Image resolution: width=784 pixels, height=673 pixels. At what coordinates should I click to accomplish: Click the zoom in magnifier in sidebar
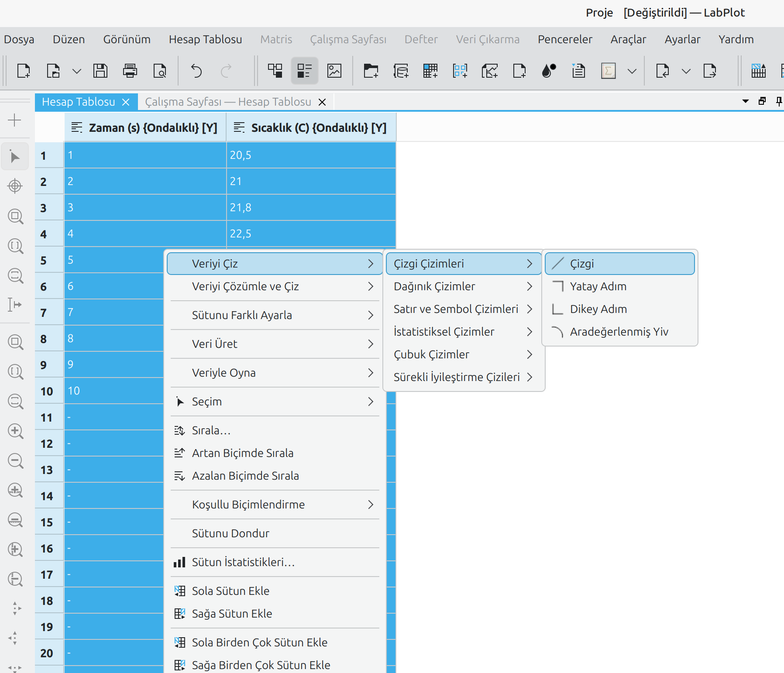tap(16, 431)
